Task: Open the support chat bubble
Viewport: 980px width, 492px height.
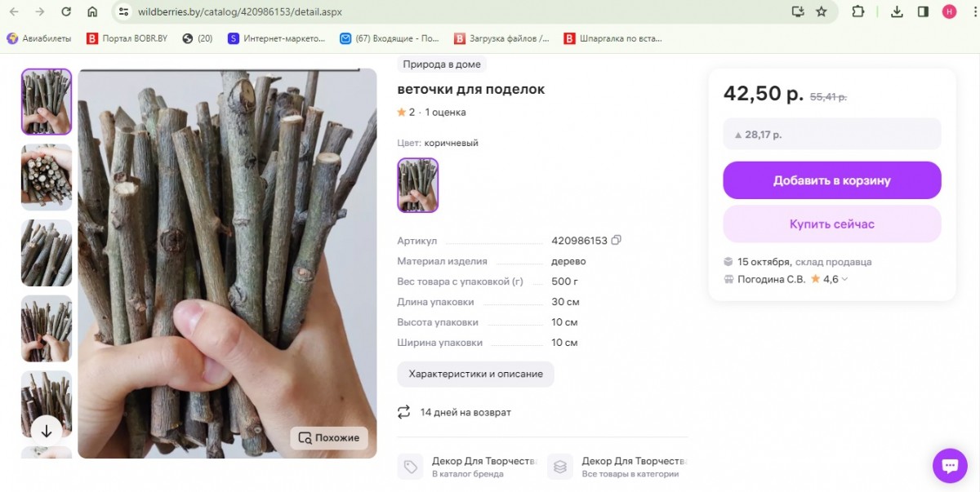Action: tap(949, 466)
